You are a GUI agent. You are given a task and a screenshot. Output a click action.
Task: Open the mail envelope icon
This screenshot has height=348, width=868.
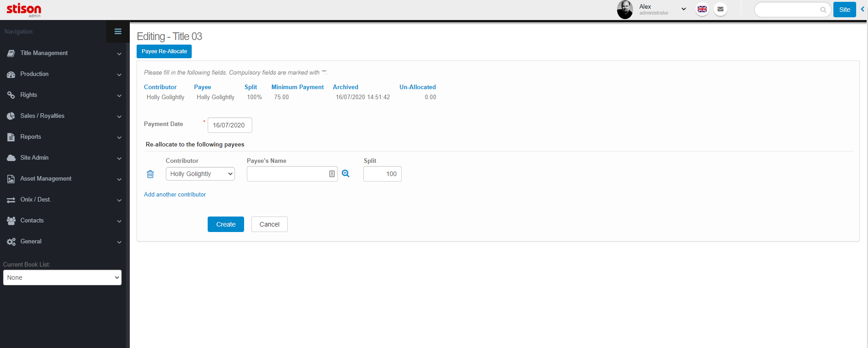pyautogui.click(x=720, y=9)
